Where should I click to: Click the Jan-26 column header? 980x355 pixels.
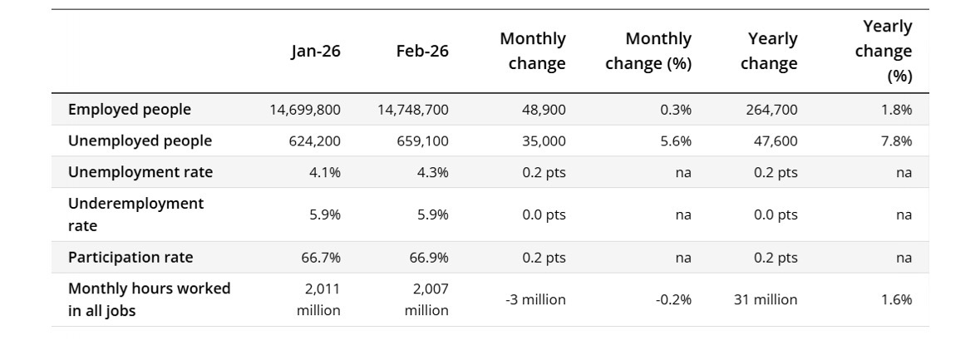tap(315, 51)
